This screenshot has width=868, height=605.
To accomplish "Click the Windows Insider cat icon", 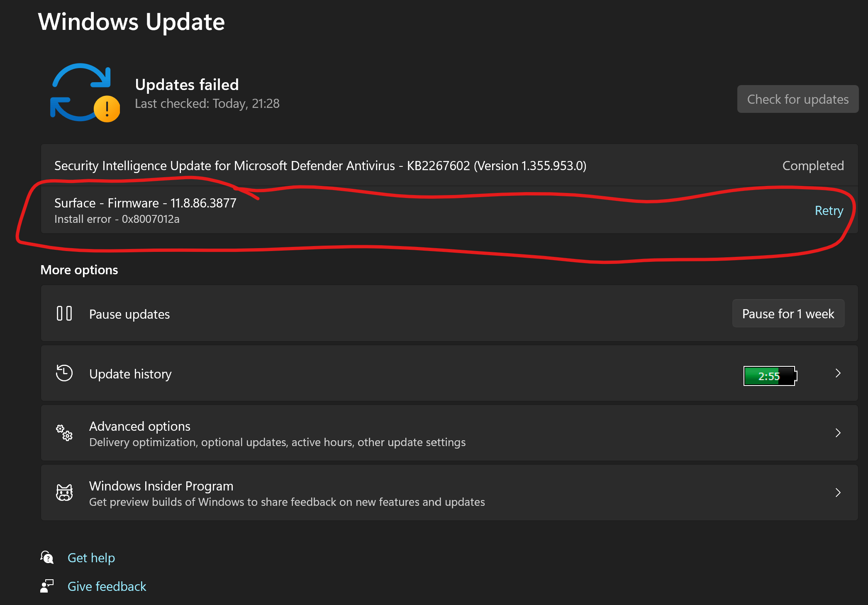I will (64, 493).
